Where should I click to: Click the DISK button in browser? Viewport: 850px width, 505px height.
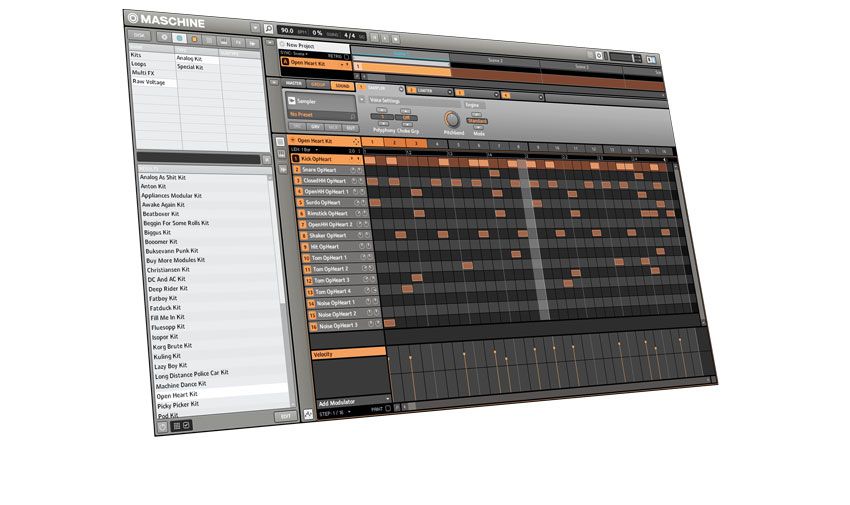(x=139, y=35)
